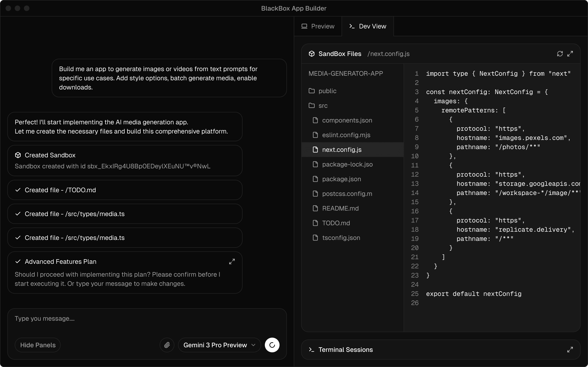Switch to the Preview tab
This screenshot has height=367, width=588.
click(x=318, y=26)
